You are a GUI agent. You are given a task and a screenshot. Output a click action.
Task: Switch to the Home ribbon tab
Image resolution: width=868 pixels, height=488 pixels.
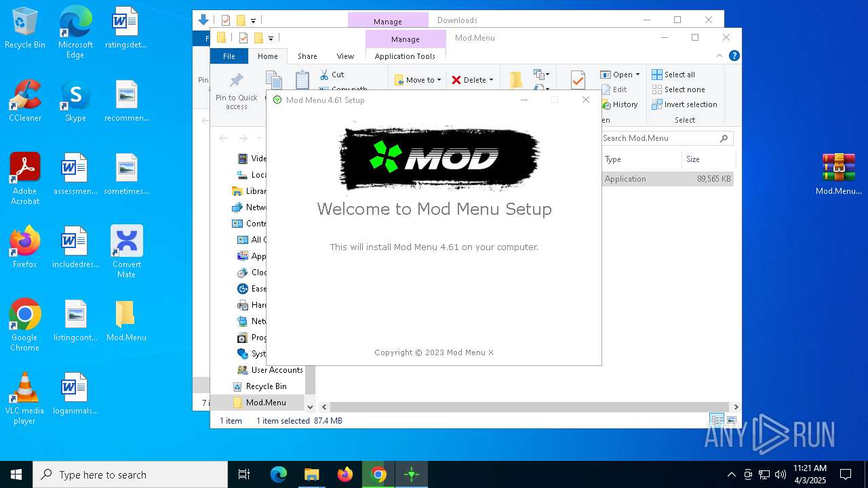tap(268, 56)
